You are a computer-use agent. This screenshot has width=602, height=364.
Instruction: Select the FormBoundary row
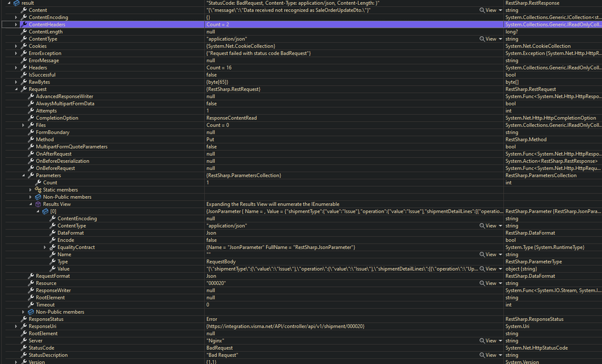[301, 133]
